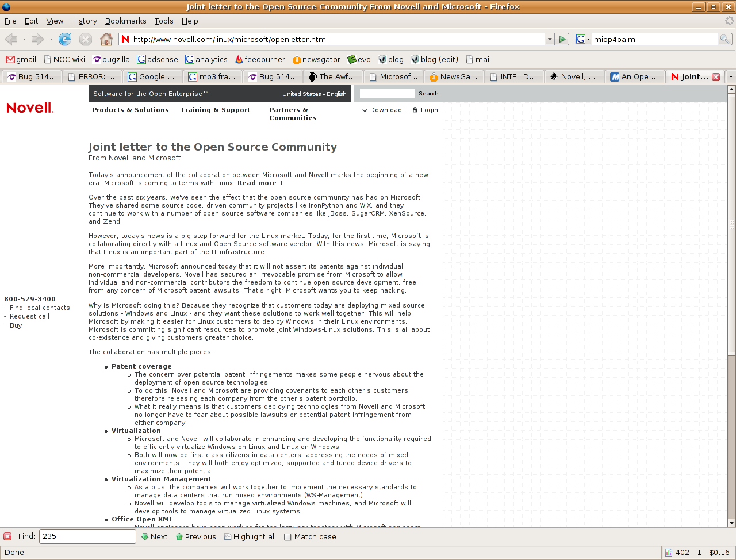Expand the Read more + link
736x560 pixels.
tap(260, 183)
